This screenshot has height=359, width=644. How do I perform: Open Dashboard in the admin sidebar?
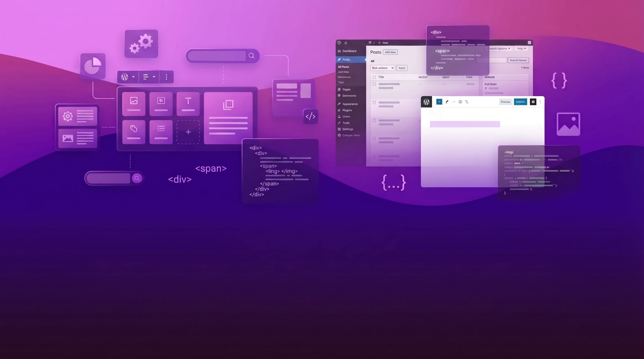pyautogui.click(x=351, y=51)
